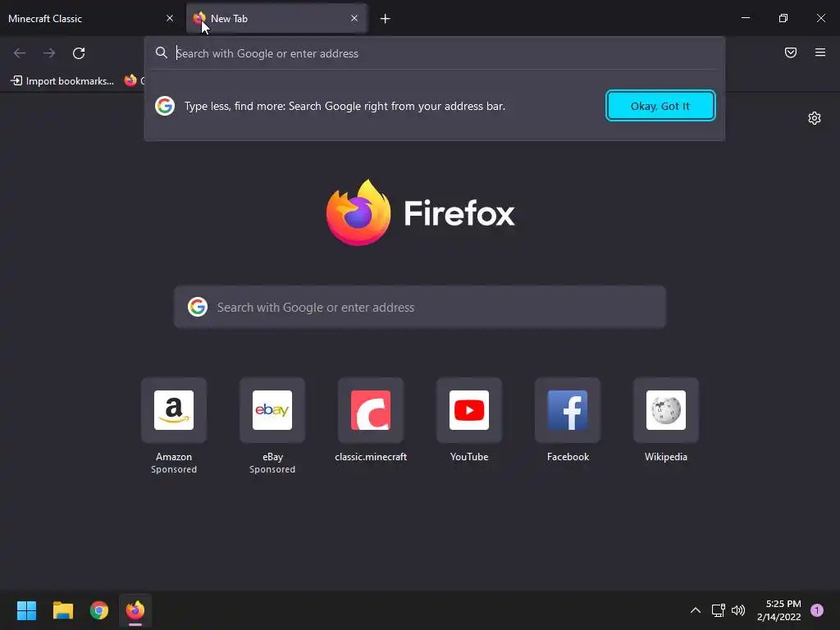The width and height of the screenshot is (840, 630).
Task: Click the magnifier icon in address bar
Action: [162, 52]
